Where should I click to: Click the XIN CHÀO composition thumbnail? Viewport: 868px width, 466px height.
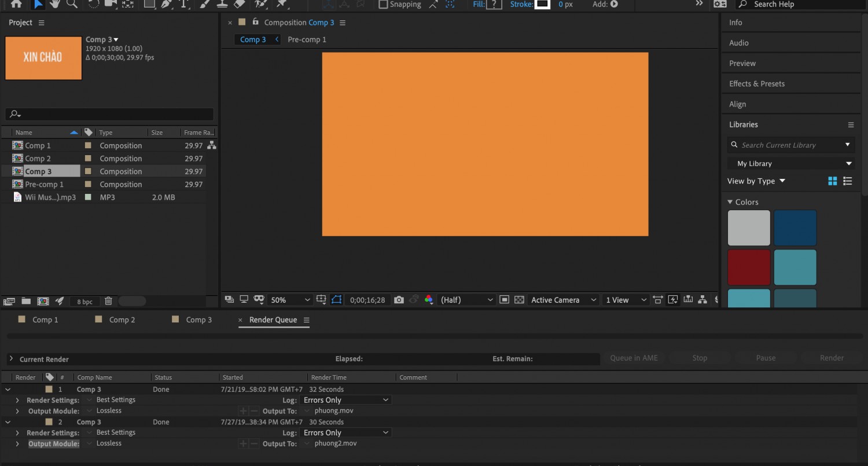tap(43, 58)
